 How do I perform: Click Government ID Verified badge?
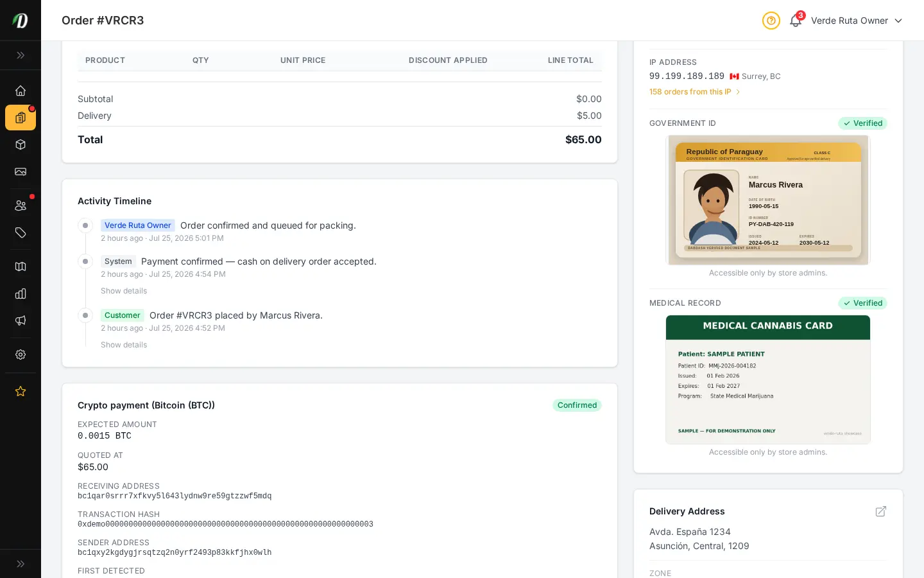[x=862, y=123]
